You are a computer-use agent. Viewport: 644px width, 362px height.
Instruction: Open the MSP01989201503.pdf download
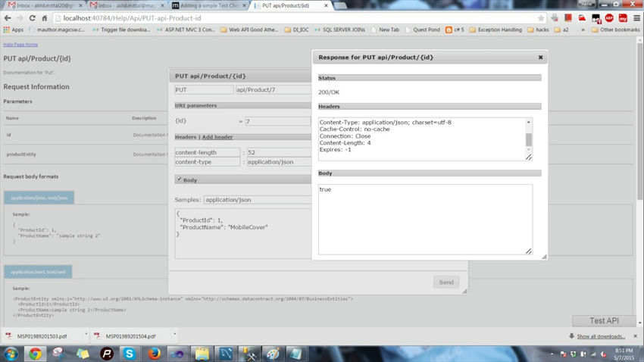coord(42,336)
